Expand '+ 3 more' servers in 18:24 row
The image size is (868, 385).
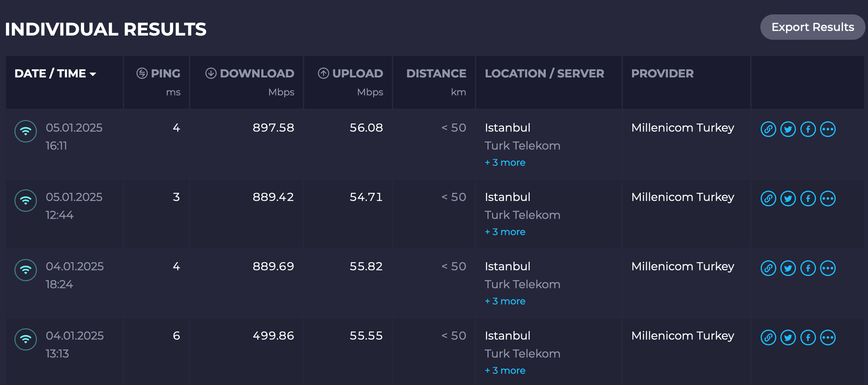click(x=505, y=301)
